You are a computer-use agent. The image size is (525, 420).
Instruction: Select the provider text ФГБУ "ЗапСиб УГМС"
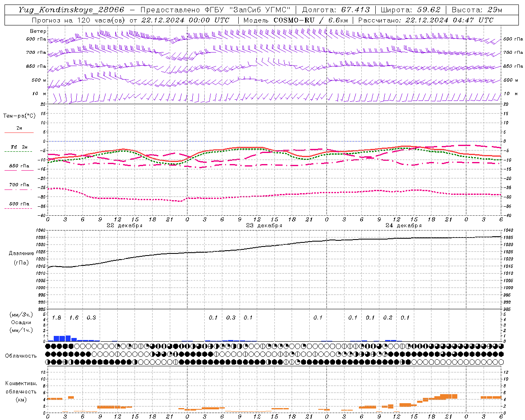(248, 10)
